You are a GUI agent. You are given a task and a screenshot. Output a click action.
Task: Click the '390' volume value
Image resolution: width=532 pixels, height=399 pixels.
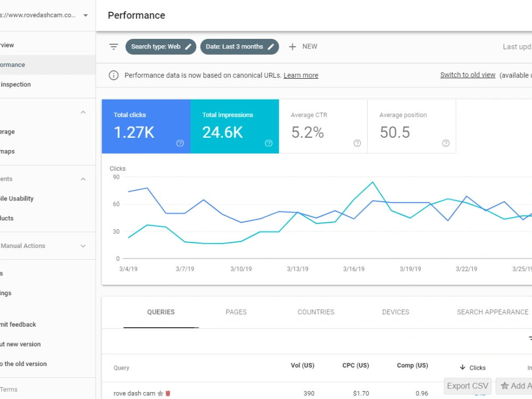coord(309,394)
